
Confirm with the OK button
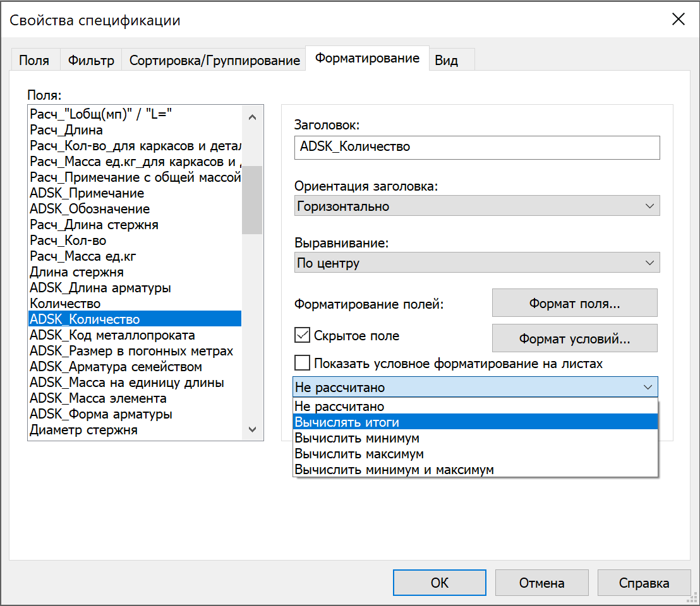(440, 583)
